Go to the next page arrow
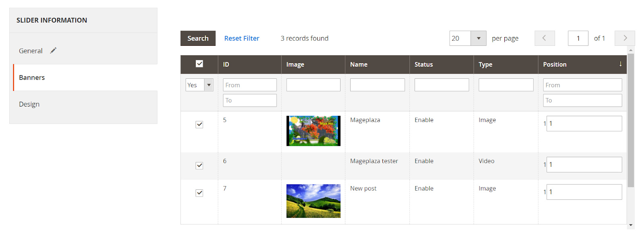 [625, 38]
